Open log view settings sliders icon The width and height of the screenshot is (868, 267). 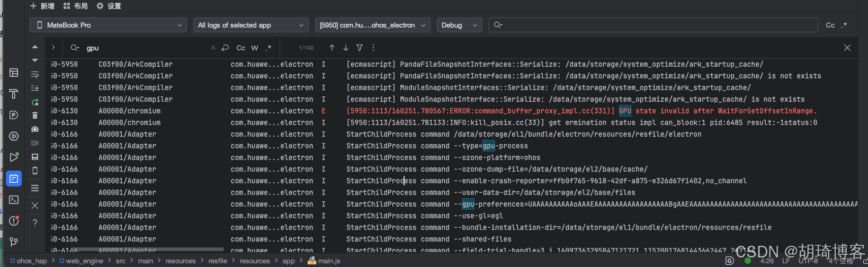[x=35, y=188]
